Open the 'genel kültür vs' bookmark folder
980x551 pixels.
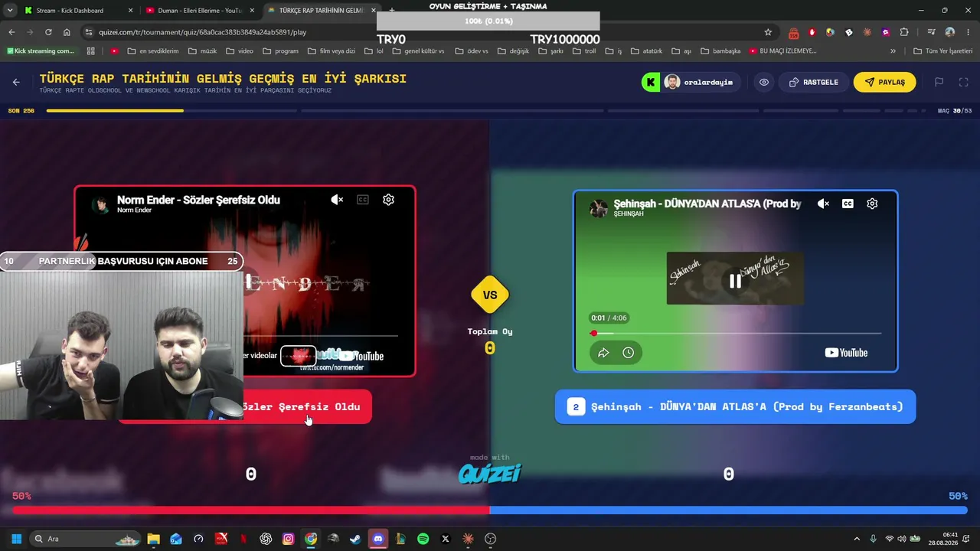pyautogui.click(x=419, y=51)
